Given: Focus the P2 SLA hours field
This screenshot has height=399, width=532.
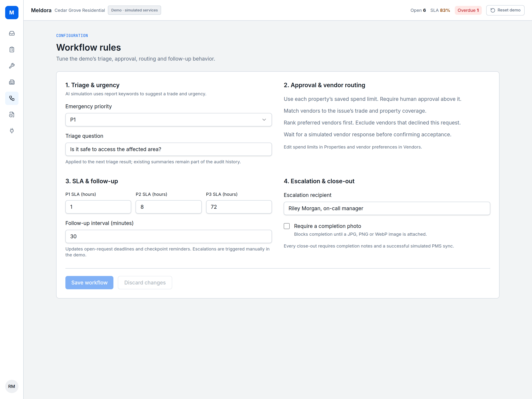Looking at the screenshot, I should pos(168,207).
